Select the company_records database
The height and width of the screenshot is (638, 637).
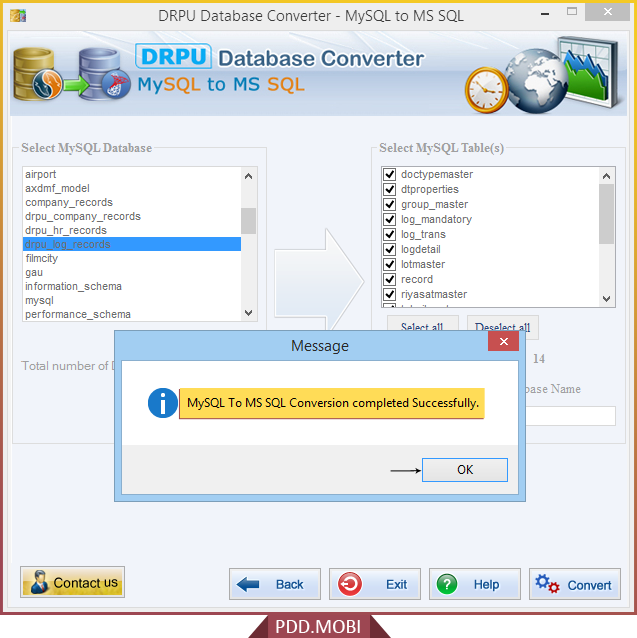click(x=132, y=202)
